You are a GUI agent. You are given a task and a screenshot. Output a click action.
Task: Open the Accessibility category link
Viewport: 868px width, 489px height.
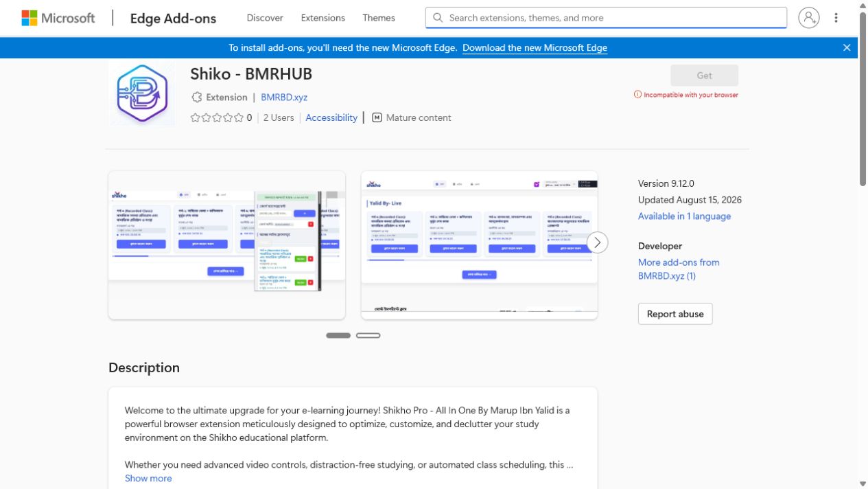(x=331, y=117)
